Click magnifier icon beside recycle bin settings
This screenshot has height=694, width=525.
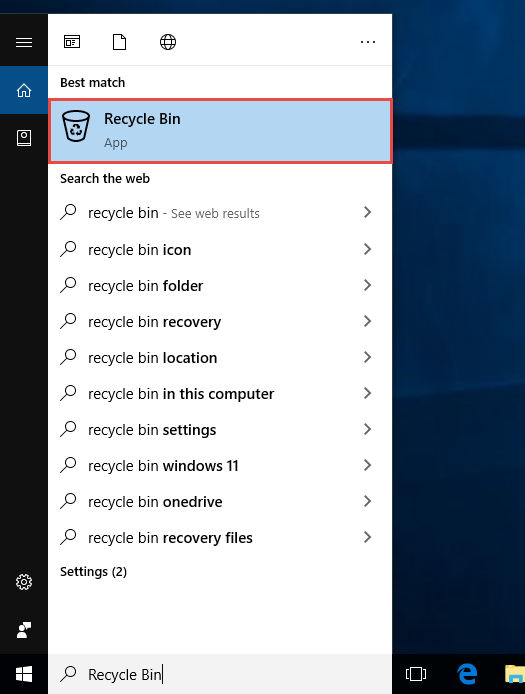pos(68,429)
